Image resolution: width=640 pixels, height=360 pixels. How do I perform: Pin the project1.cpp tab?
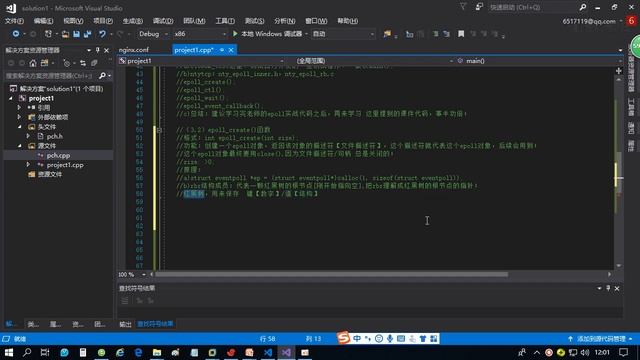click(222, 50)
